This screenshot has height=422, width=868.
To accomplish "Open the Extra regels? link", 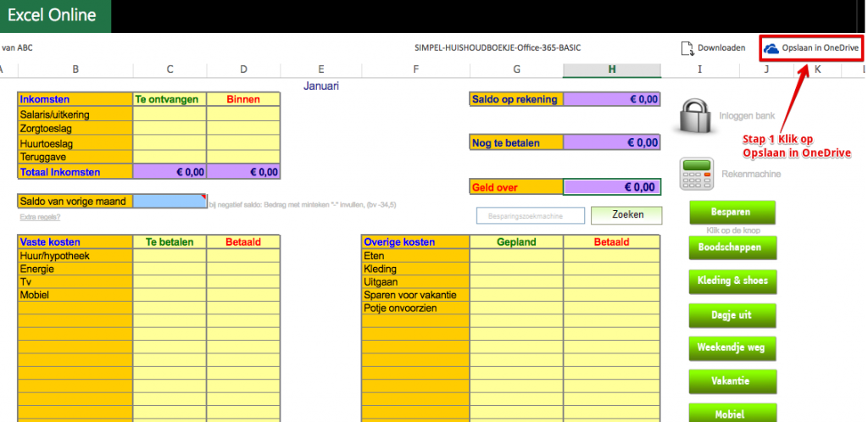I will pos(40,218).
